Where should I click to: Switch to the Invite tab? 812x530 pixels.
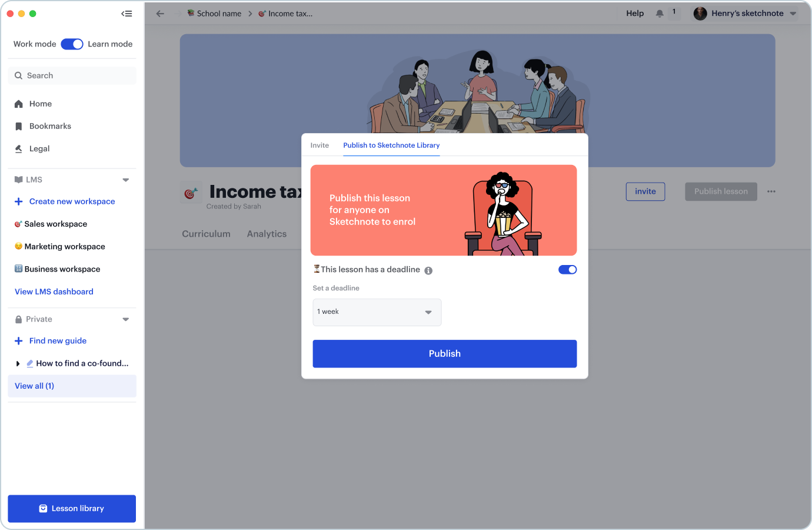point(320,145)
